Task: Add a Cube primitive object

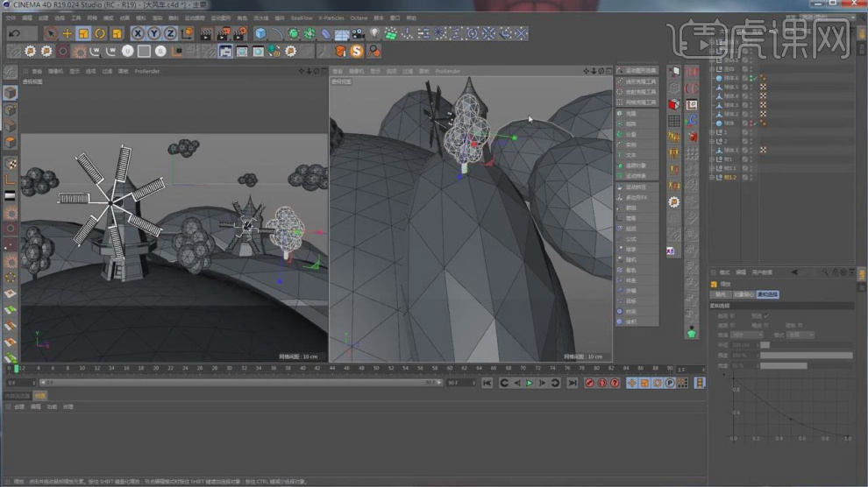Action: [260, 33]
